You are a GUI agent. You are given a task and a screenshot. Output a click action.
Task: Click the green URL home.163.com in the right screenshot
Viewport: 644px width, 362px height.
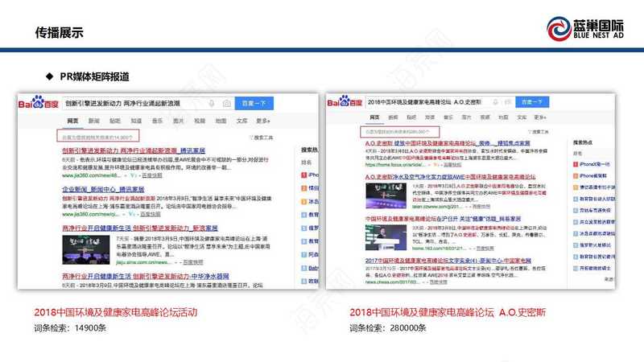click(x=439, y=249)
